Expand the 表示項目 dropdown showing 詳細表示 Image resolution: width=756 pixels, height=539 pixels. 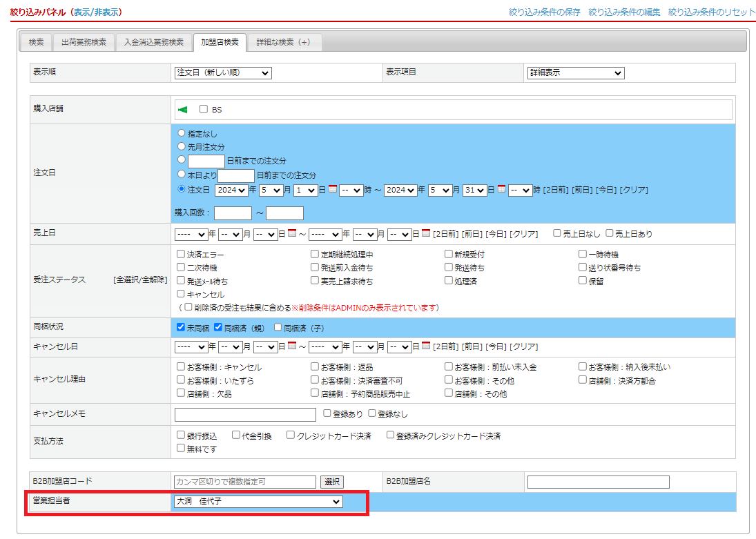pos(575,73)
